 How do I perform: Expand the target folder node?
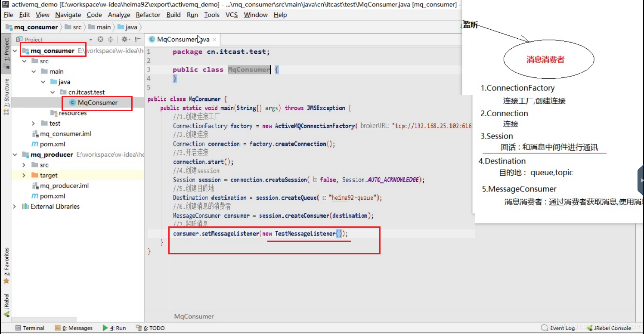click(x=25, y=175)
